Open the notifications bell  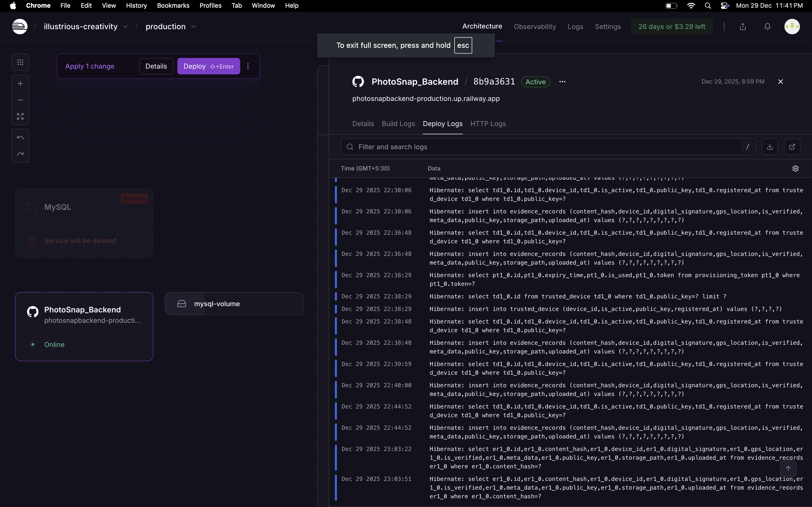[767, 27]
